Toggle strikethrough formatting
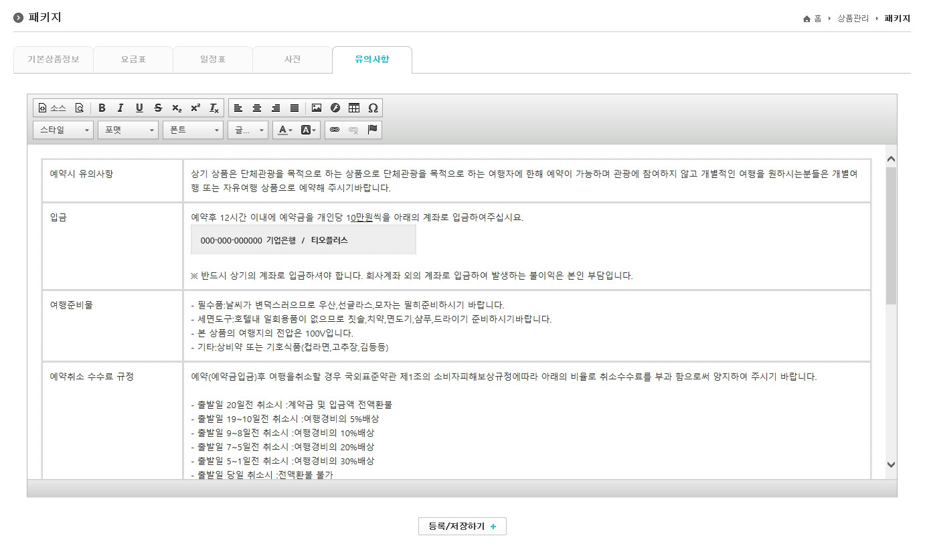 158,108
